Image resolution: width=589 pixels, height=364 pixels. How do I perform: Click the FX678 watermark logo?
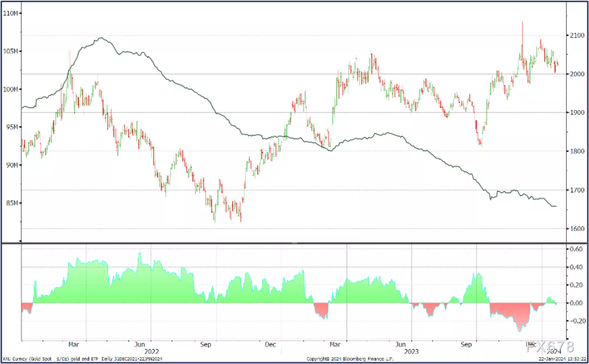[549, 348]
